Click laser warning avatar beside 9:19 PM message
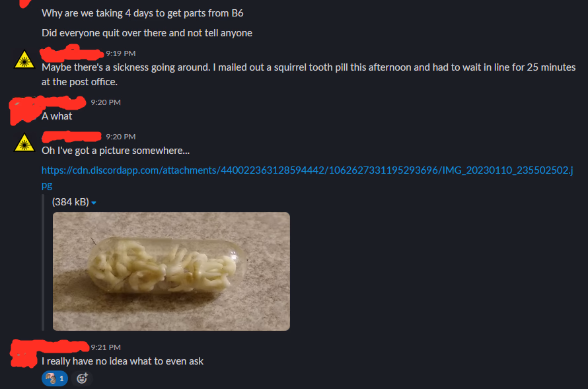Viewport: 588px width, 389px height. tap(24, 59)
